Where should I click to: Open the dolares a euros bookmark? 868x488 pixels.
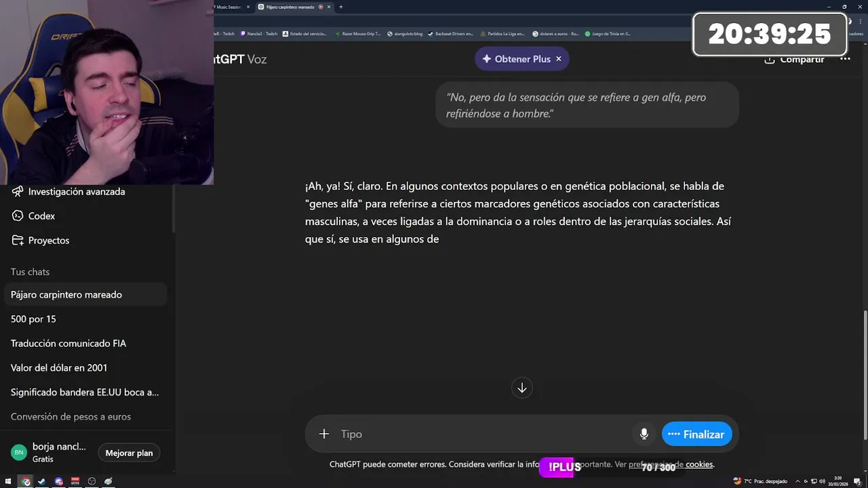(x=555, y=33)
